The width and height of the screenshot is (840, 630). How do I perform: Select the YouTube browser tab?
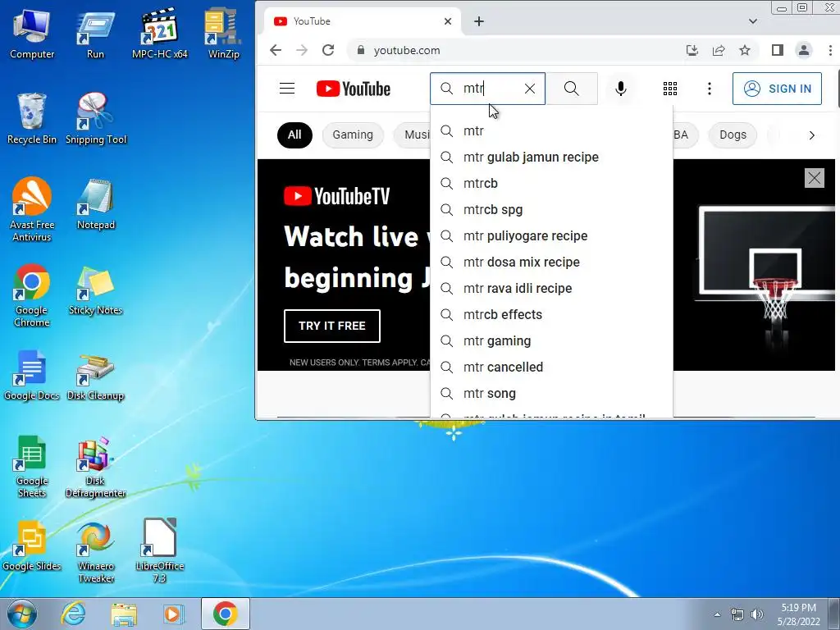click(x=362, y=21)
